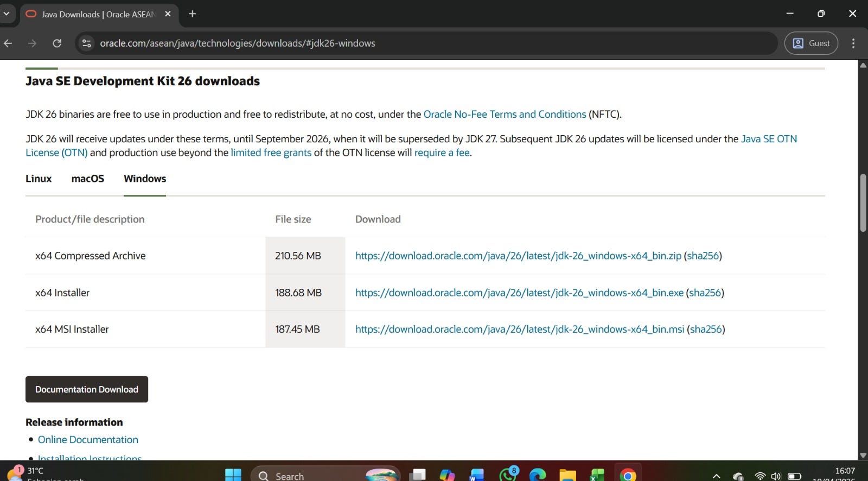Open the Guest profile menu

811,43
